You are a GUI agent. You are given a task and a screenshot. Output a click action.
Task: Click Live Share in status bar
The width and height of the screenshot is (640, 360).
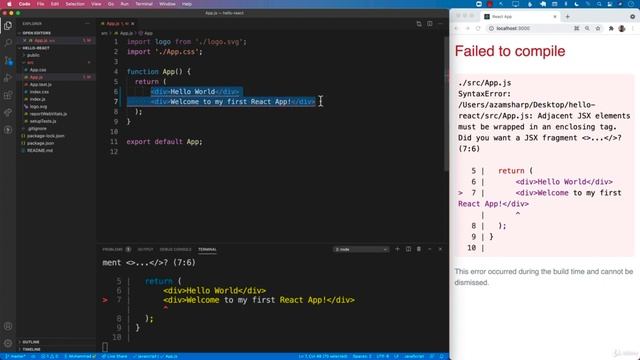[x=114, y=356]
